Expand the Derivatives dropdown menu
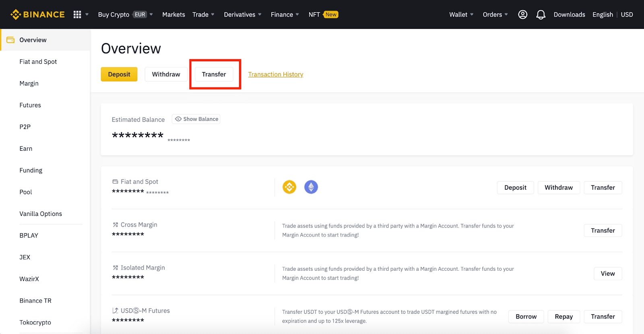Image resolution: width=644 pixels, height=334 pixels. click(x=242, y=15)
